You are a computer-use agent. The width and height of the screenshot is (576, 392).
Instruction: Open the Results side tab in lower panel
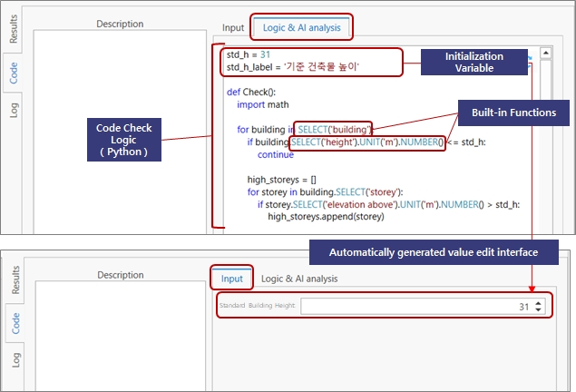[x=14, y=281]
